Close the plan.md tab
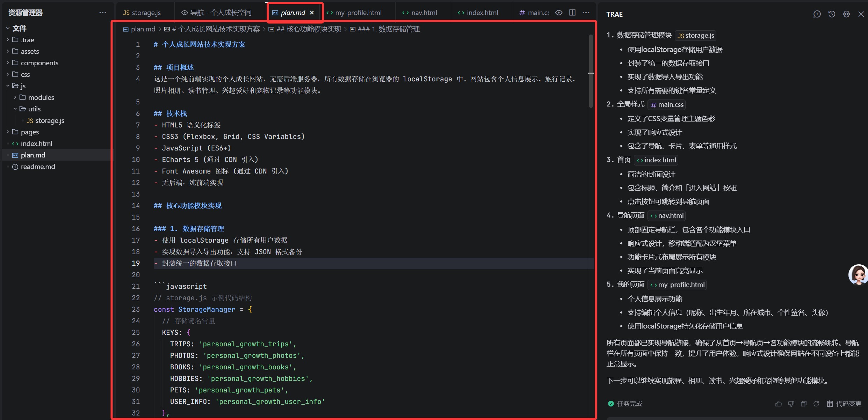Screen dimensions: 868x420 click(x=312, y=13)
